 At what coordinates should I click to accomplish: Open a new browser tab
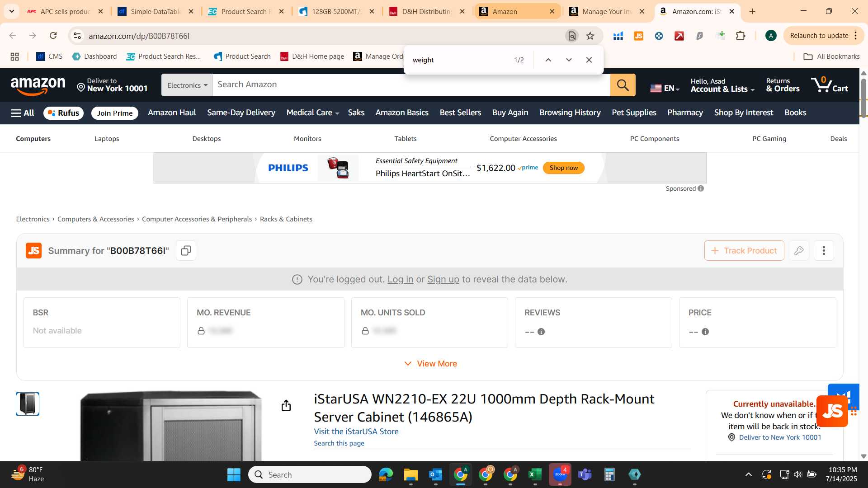[x=752, y=11]
